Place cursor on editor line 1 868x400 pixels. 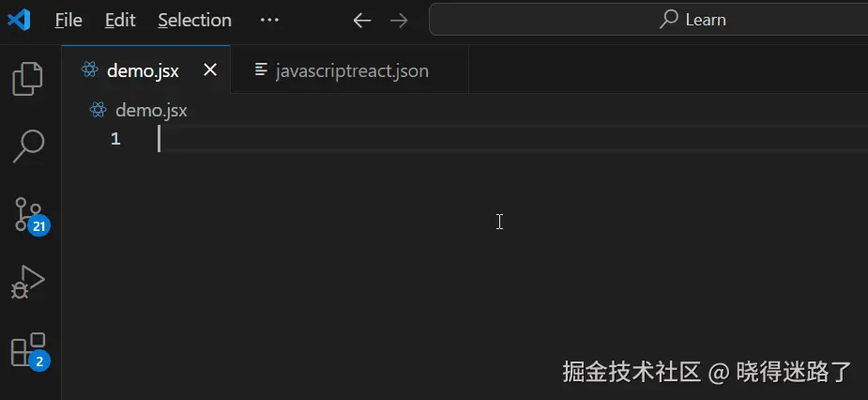(x=512, y=139)
